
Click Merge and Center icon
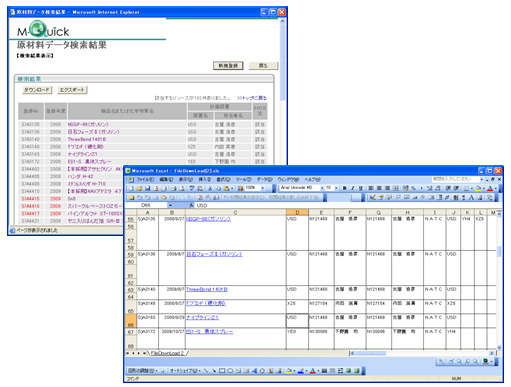[395, 188]
